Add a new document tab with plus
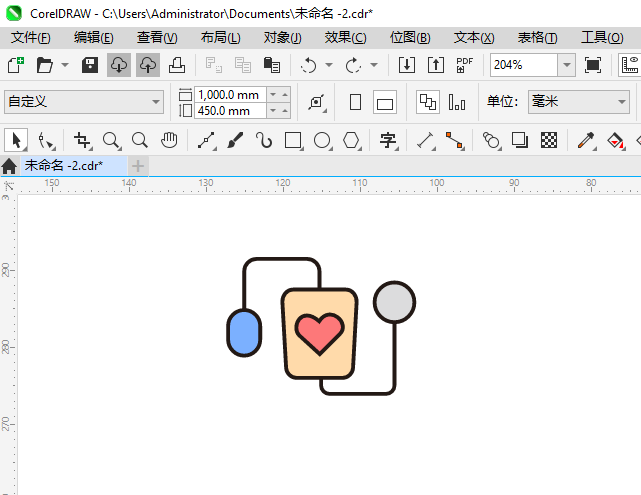 pyautogui.click(x=138, y=166)
